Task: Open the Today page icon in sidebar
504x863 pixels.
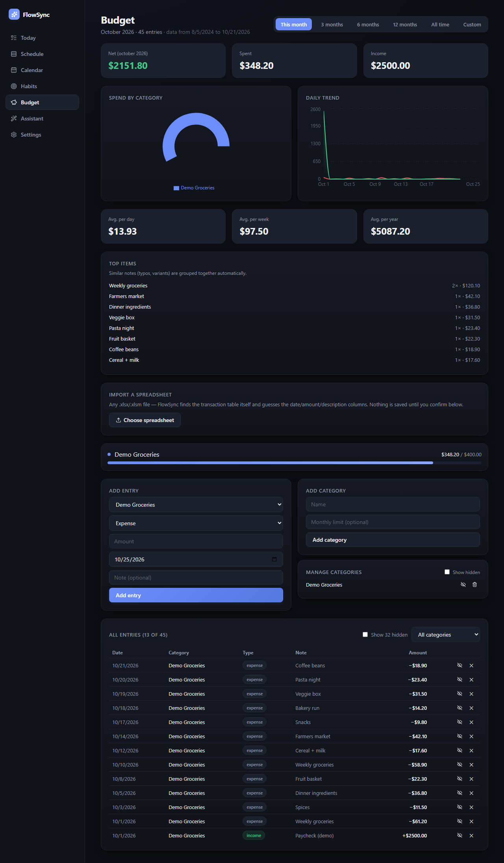Action: 14,38
